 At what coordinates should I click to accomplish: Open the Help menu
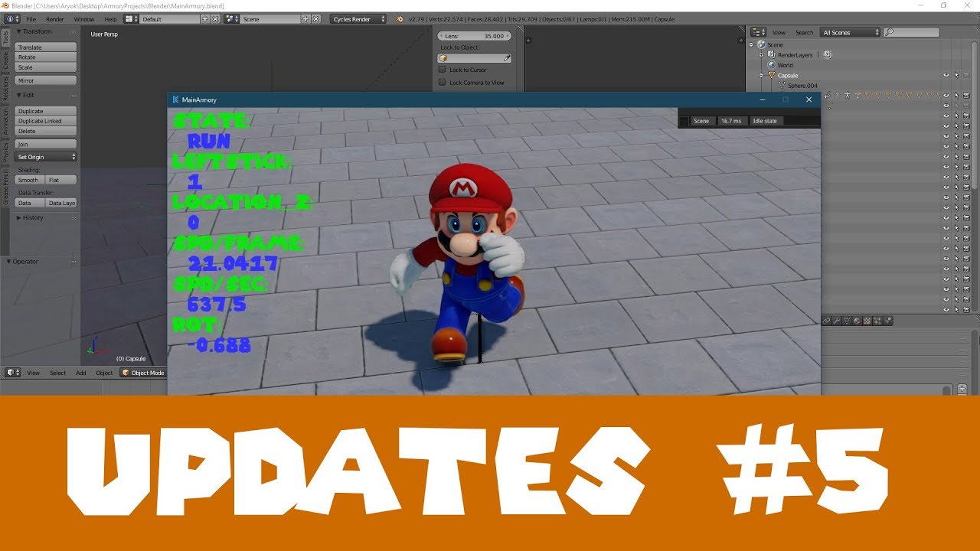[110, 18]
